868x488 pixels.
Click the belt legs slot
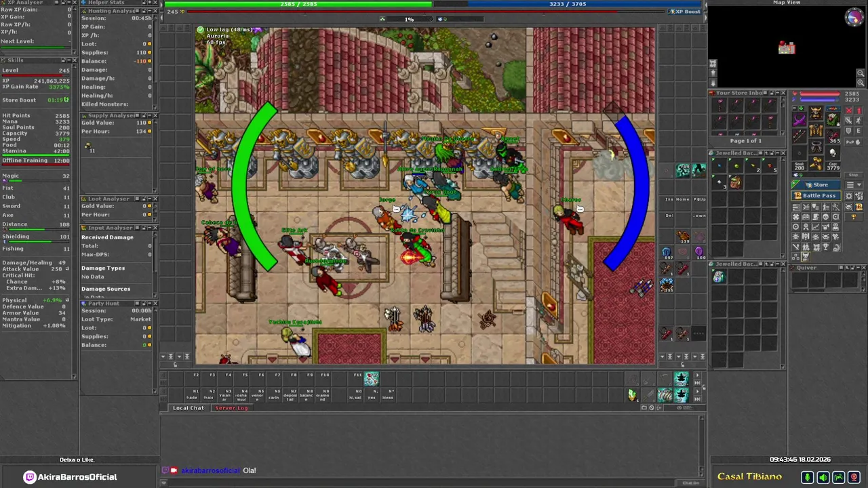816,146
